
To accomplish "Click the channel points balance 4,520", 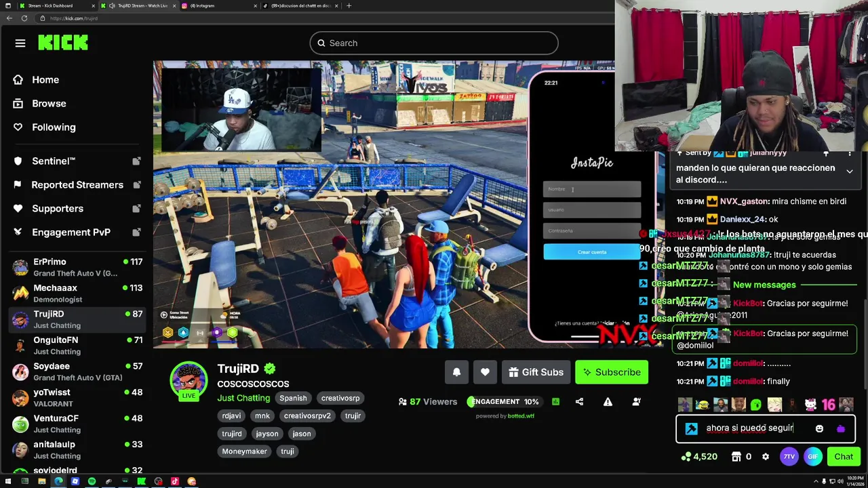I will click(x=699, y=457).
